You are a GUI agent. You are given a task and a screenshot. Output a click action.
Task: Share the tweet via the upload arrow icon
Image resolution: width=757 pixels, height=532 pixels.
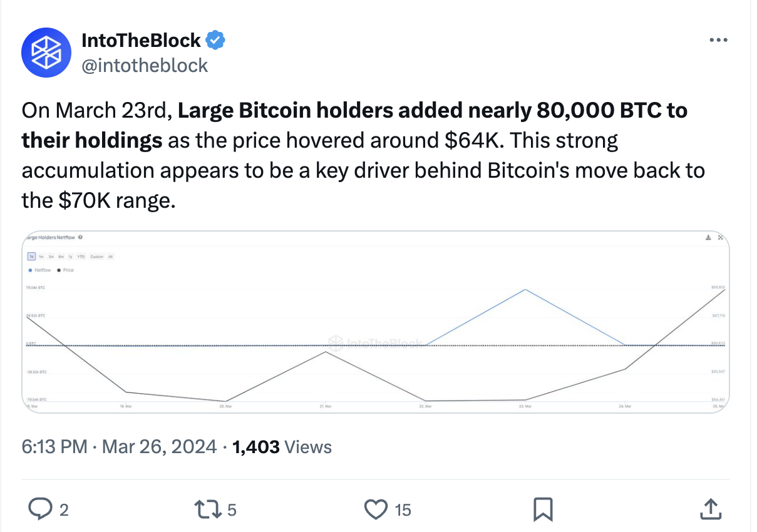pos(709,509)
